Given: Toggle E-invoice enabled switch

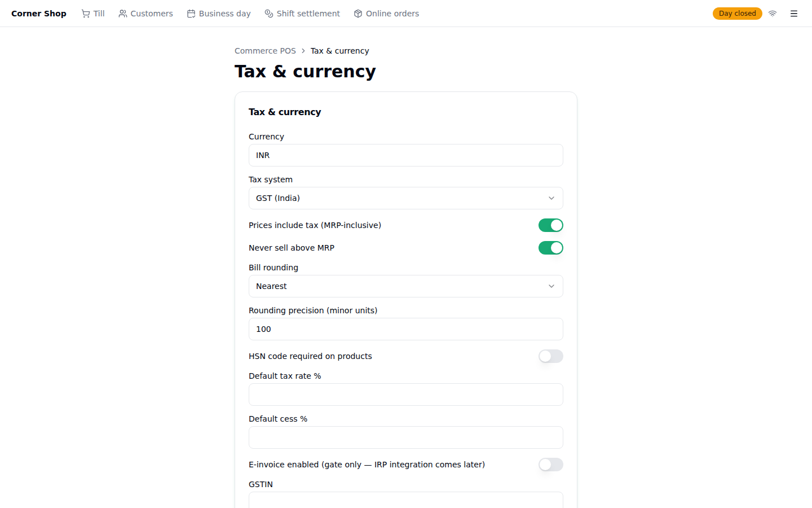Looking at the screenshot, I should click(551, 465).
